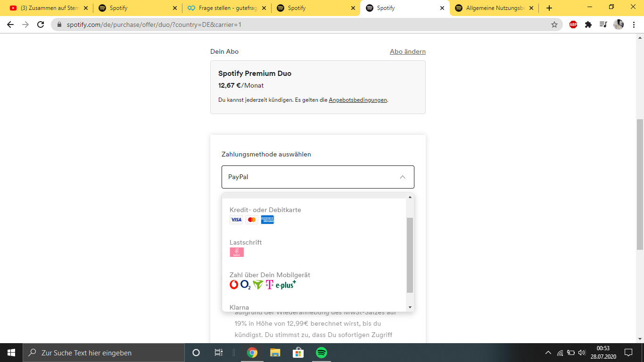The image size is (644, 362).
Task: Switch to the third Spotify tab, beside gutefrage
Action: [x=315, y=8]
